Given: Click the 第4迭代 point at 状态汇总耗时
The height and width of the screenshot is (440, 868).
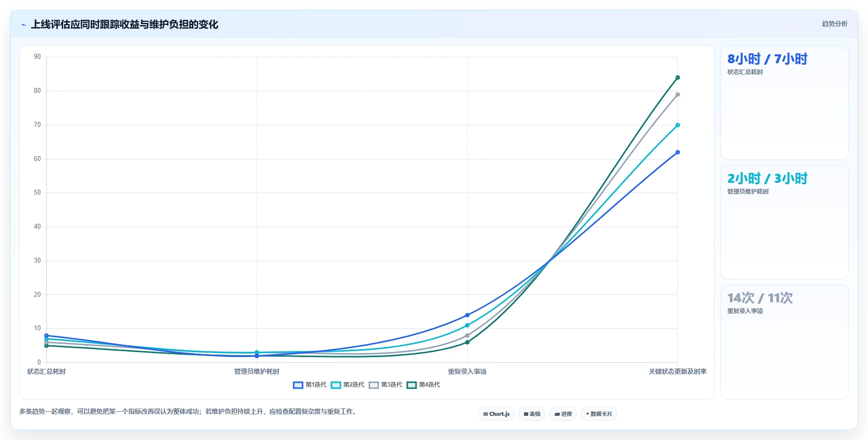Looking at the screenshot, I should click(x=46, y=346).
